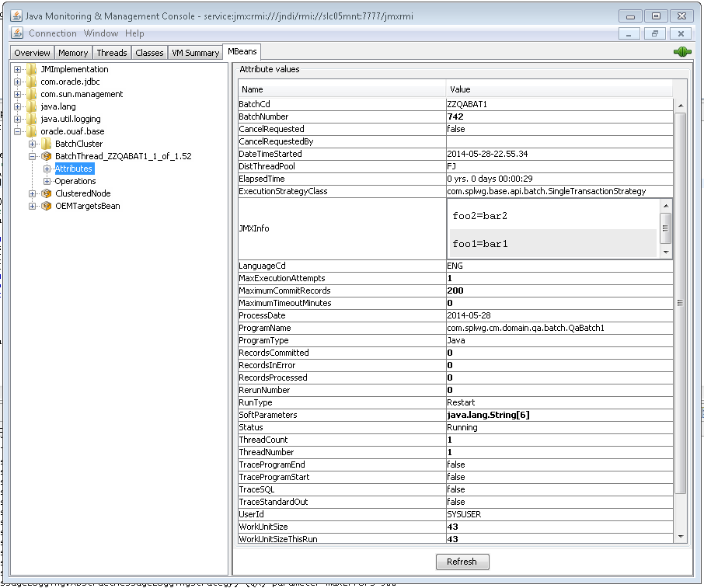
Task: Click the java.util.logging folder icon
Action: click(x=31, y=119)
